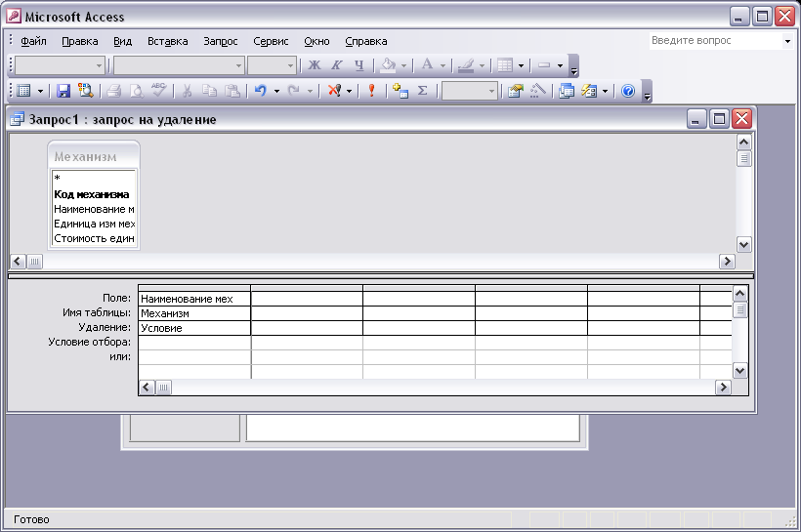Open the Окно menu
Screen dimensions: 801x532
tap(316, 41)
